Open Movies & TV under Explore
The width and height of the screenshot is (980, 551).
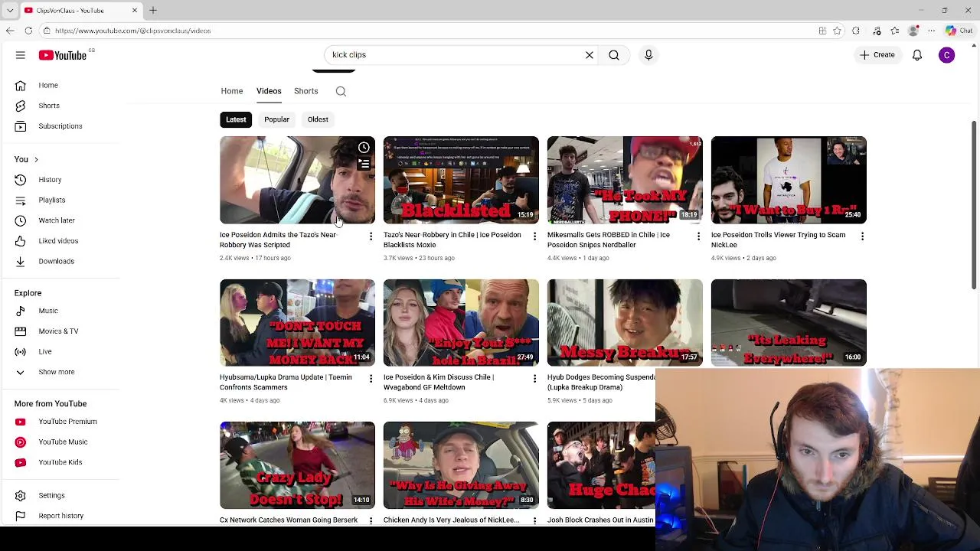[x=59, y=331]
